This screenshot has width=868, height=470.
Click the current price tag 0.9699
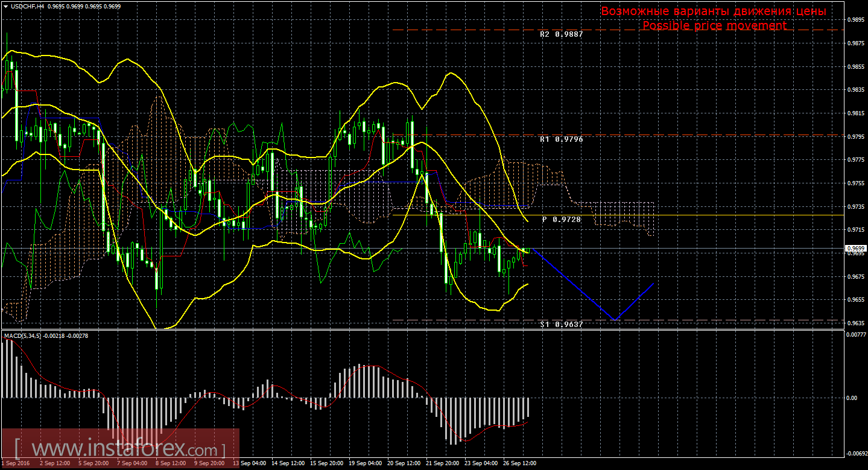pyautogui.click(x=854, y=248)
